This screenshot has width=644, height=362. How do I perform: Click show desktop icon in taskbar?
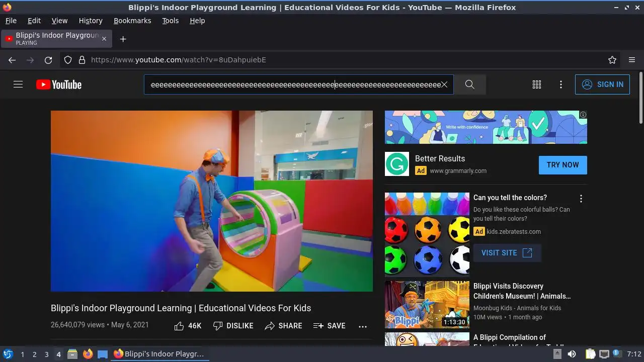click(x=103, y=354)
